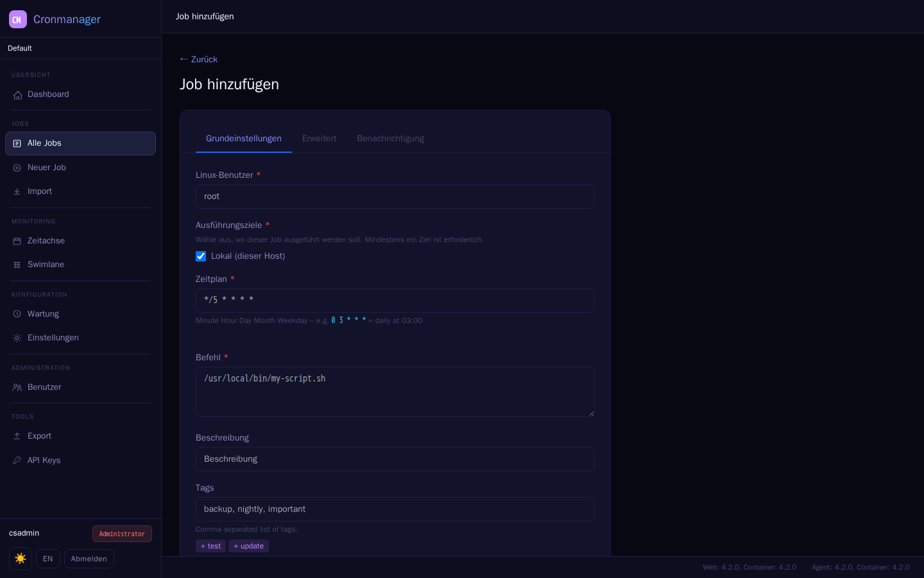
Task: Click Web version 4.2.0 footer text
Action: coord(749,567)
